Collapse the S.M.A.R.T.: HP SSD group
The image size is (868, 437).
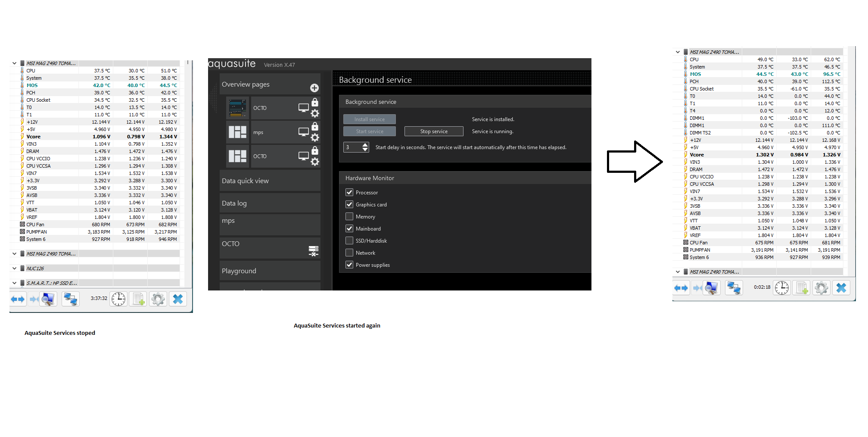14,283
